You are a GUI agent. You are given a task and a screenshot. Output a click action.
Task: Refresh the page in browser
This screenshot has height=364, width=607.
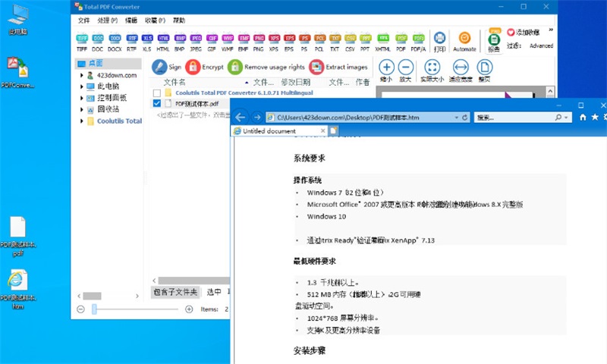[465, 118]
